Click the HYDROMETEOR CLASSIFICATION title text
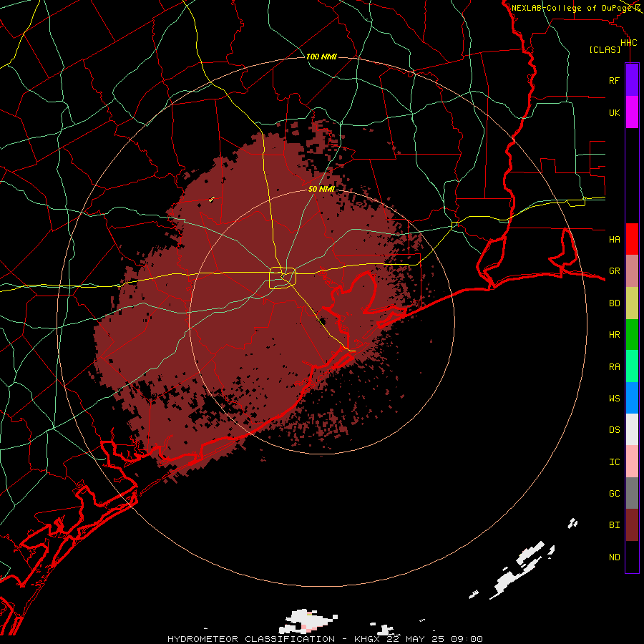The width and height of the screenshot is (644, 644). pyautogui.click(x=251, y=639)
